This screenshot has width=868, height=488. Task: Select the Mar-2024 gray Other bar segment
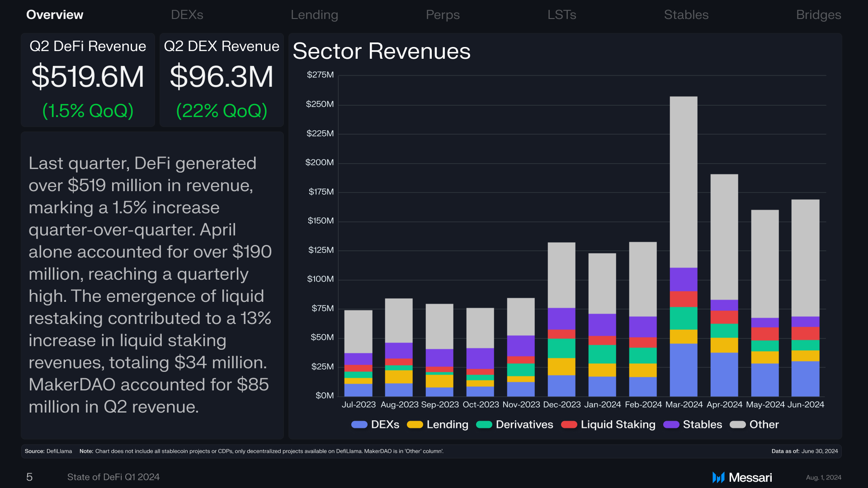coord(684,182)
